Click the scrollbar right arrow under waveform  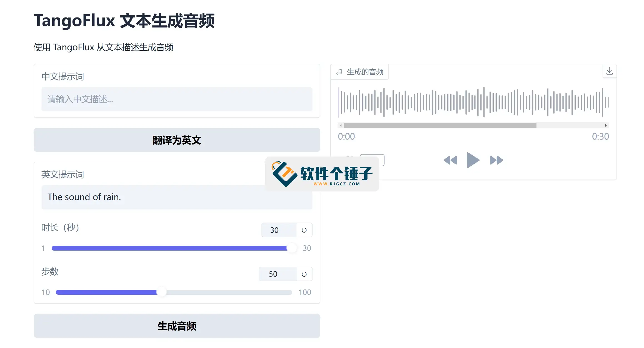coord(606,125)
